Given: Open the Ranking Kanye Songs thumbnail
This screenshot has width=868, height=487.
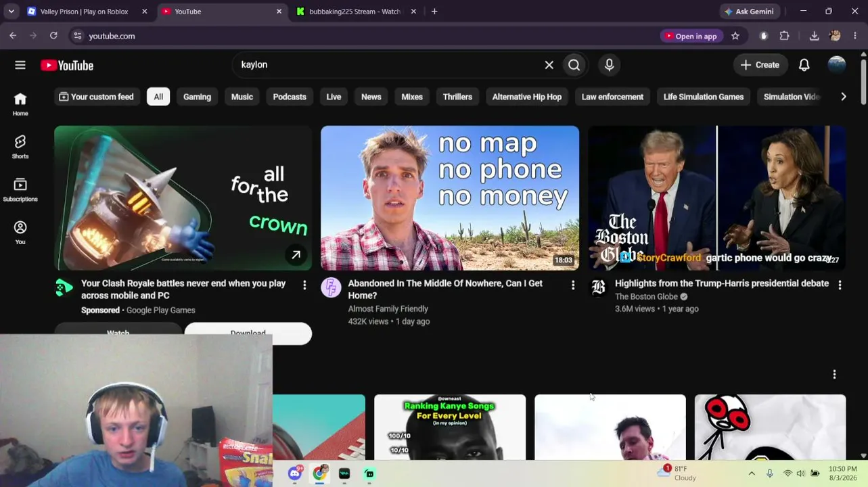Looking at the screenshot, I should 450,427.
